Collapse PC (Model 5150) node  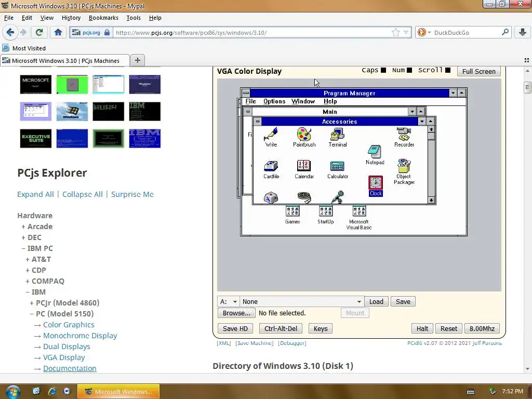(61, 314)
